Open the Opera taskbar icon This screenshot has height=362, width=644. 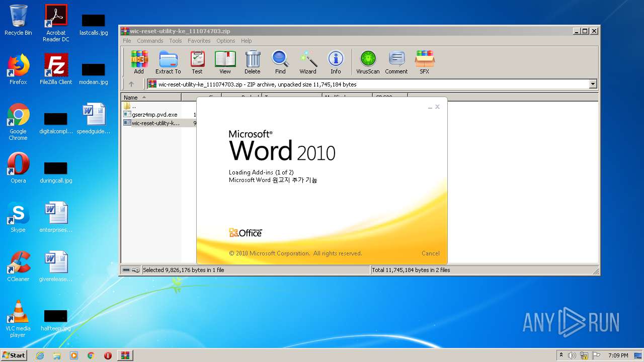(108, 355)
